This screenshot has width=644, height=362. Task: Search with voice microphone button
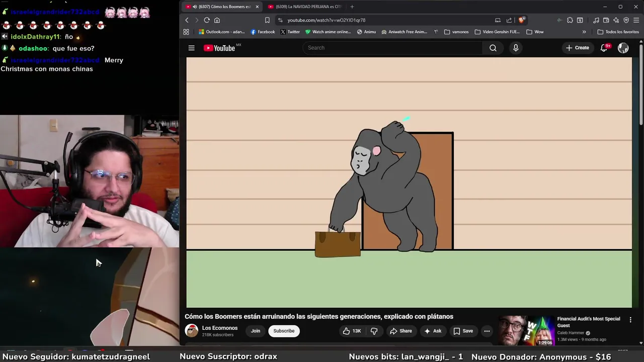pos(515,48)
